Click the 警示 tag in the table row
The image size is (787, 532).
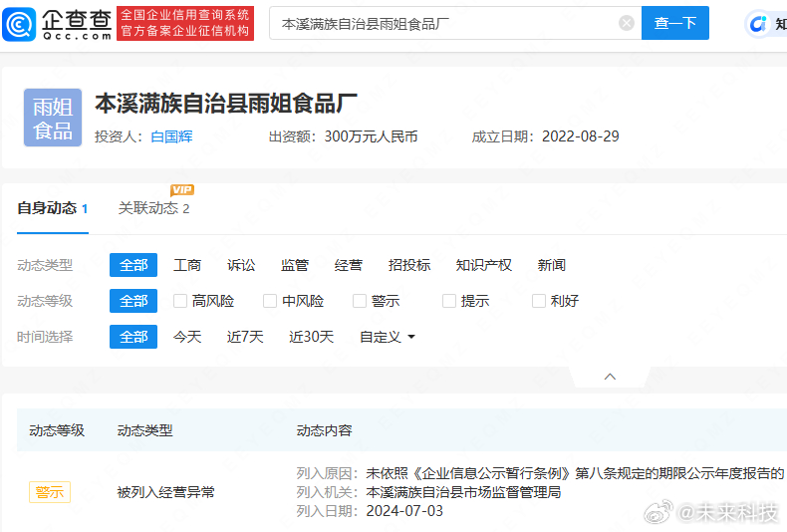50,492
